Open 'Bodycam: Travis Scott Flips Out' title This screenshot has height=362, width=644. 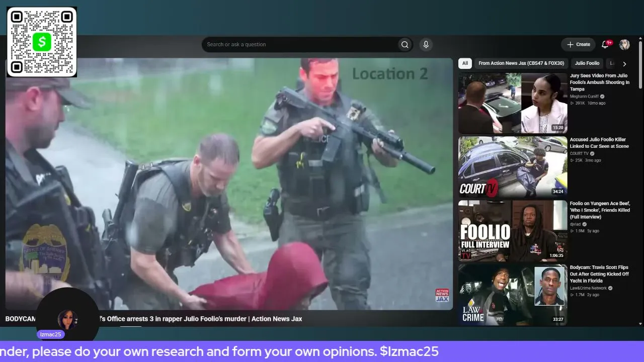600,274
